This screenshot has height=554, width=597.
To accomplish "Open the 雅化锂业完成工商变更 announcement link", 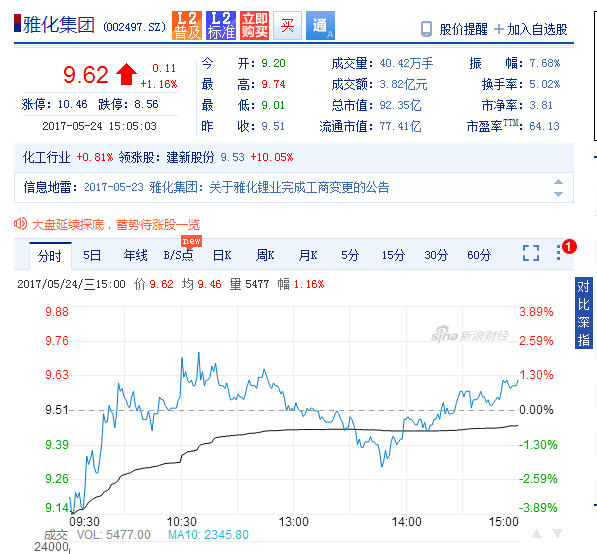I will pyautogui.click(x=269, y=187).
